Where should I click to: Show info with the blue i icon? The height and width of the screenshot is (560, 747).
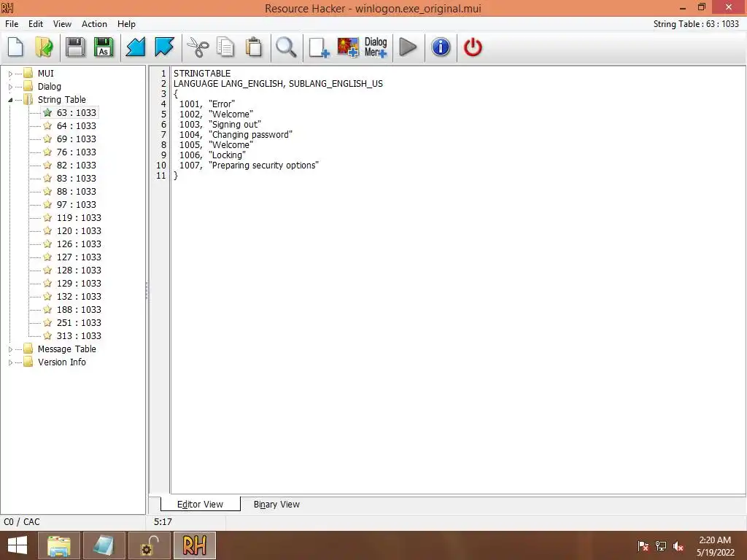(441, 47)
